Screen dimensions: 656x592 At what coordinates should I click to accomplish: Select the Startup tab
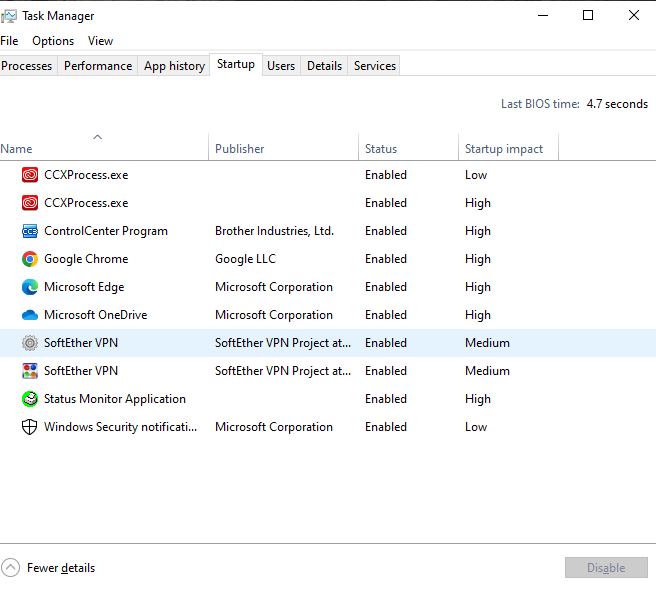coord(236,64)
